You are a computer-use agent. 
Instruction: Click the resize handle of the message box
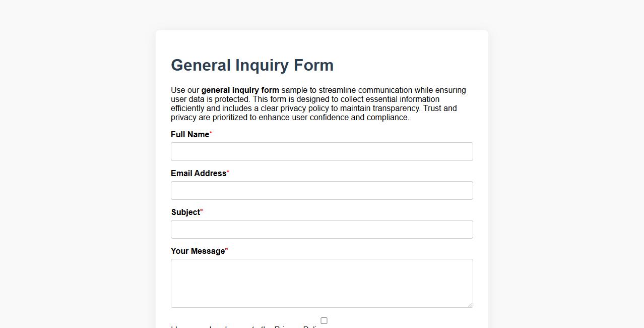click(x=470, y=304)
